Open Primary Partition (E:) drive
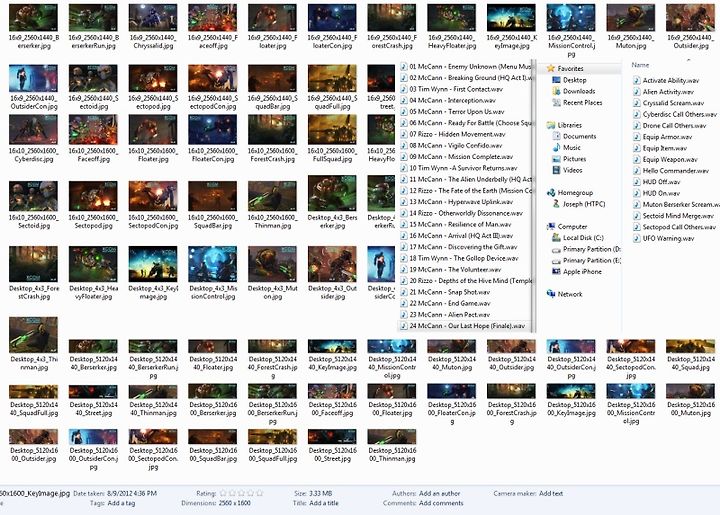The image size is (720, 515). click(586, 260)
